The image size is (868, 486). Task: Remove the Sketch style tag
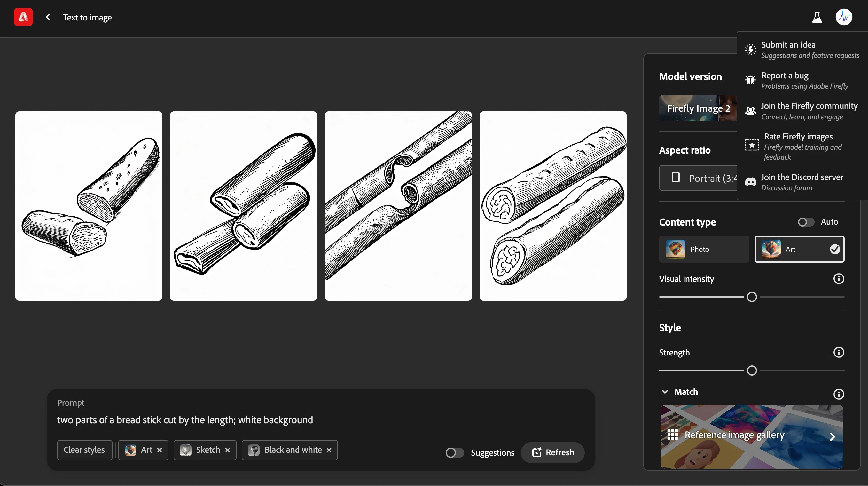coord(227,450)
